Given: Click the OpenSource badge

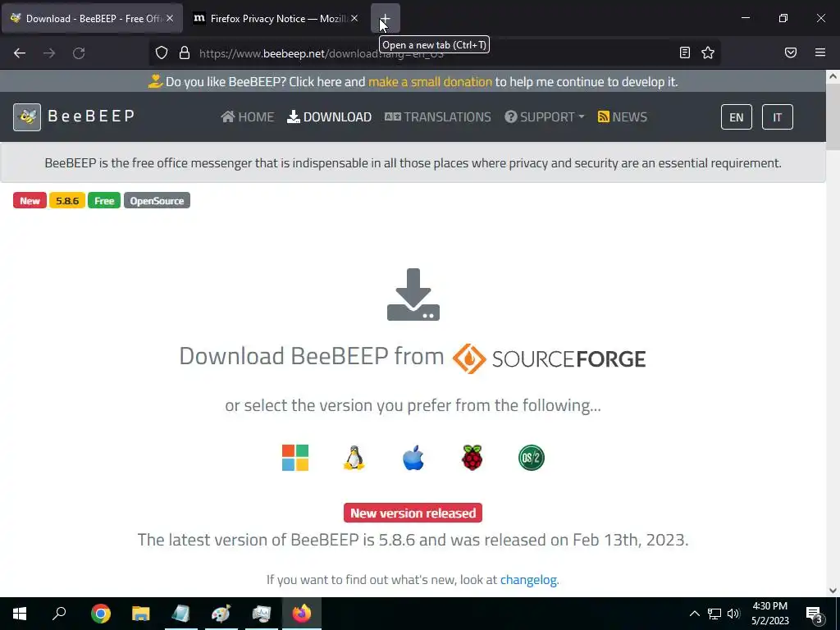Looking at the screenshot, I should (157, 201).
